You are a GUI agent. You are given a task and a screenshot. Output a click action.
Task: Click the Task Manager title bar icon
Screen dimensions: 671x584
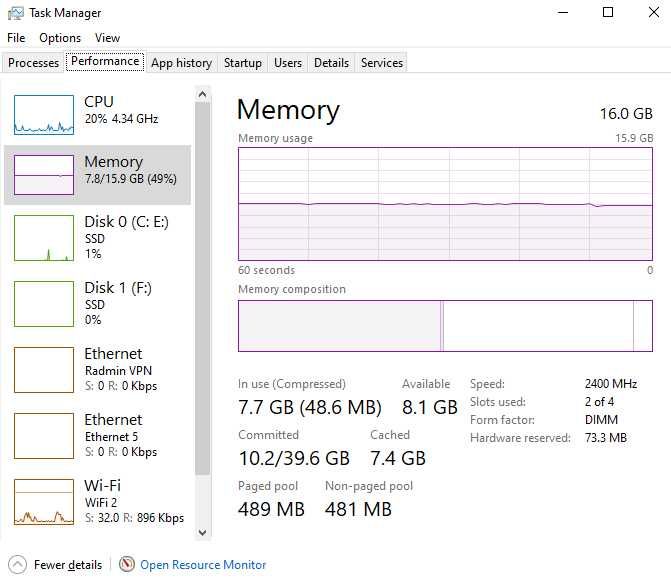(x=14, y=13)
